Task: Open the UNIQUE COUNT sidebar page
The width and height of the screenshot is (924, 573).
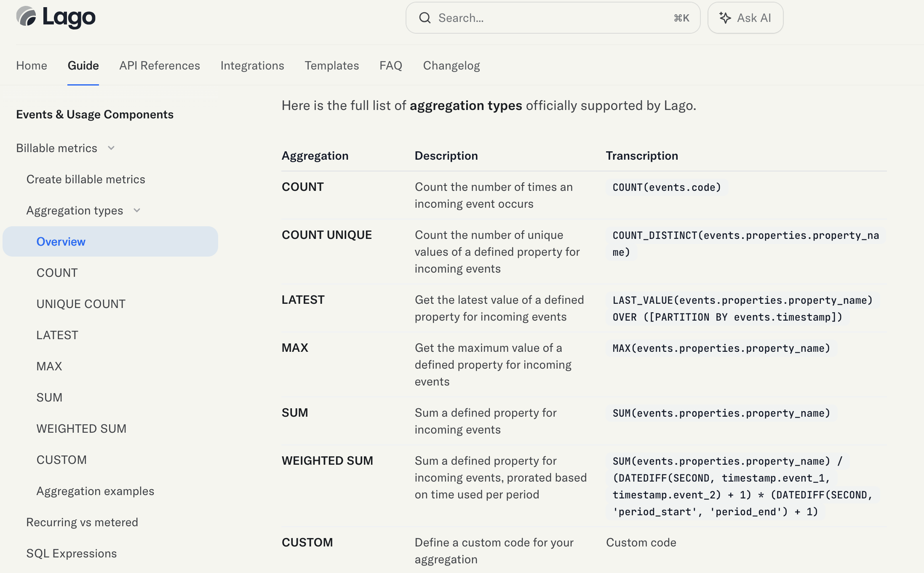Action: pos(81,304)
